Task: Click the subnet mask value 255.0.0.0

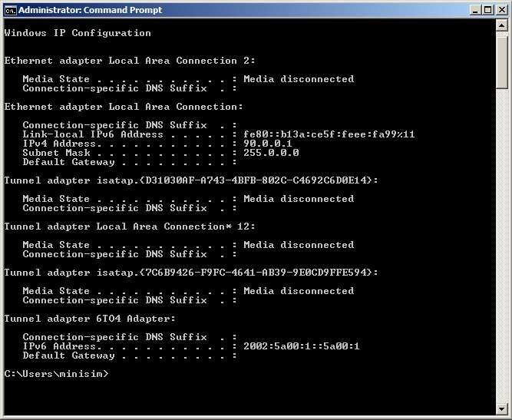Action: pos(271,153)
